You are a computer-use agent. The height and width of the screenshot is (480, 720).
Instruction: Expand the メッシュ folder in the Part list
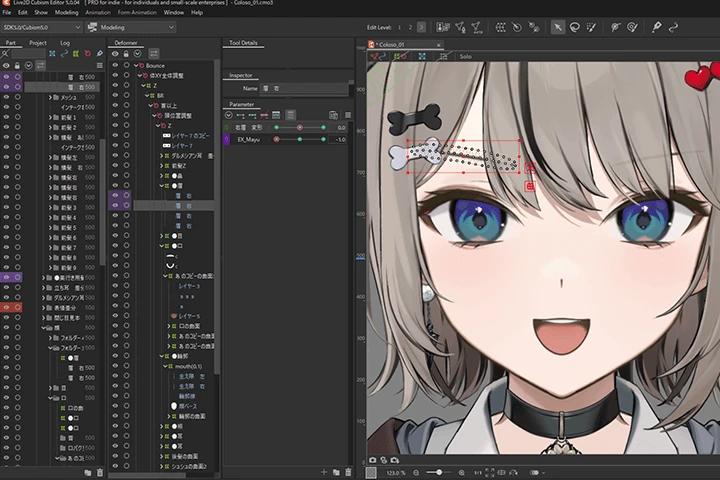[50, 97]
